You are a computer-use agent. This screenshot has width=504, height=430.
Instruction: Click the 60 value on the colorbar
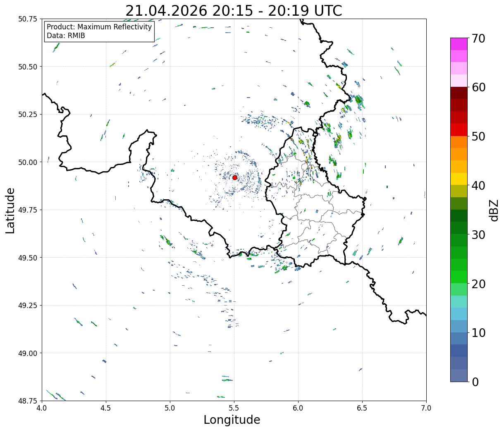click(x=478, y=87)
